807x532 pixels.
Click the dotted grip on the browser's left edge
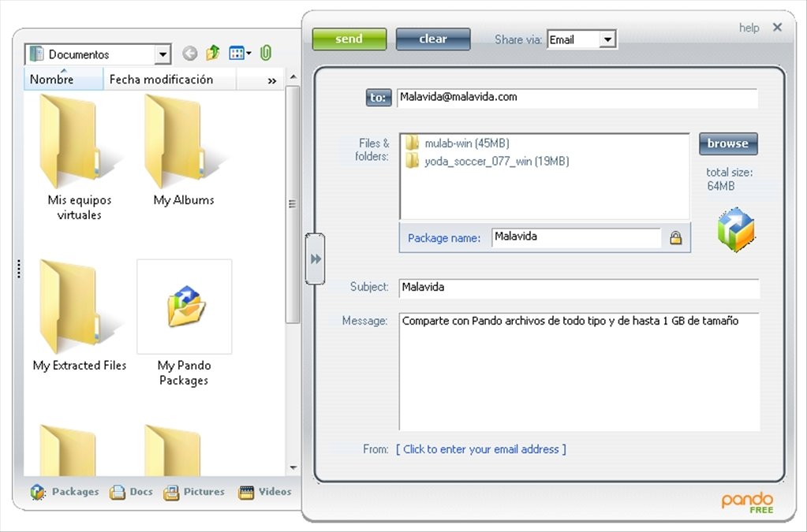point(19,269)
